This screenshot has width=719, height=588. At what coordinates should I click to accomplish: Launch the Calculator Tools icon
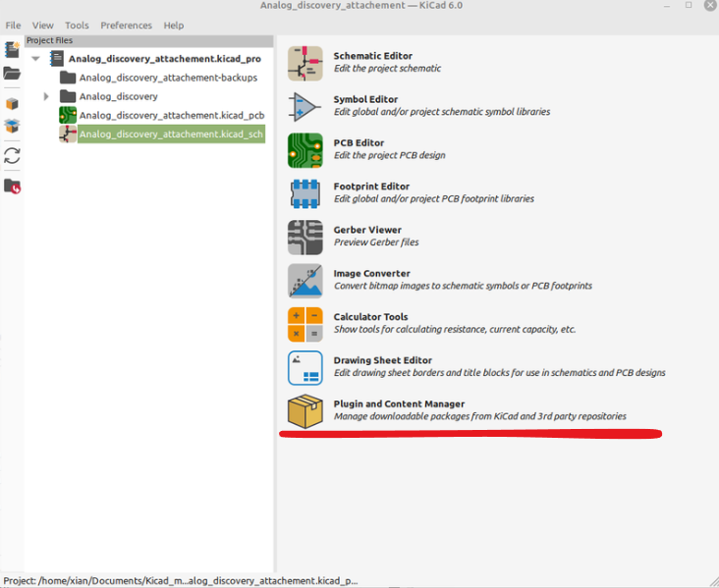(x=304, y=325)
